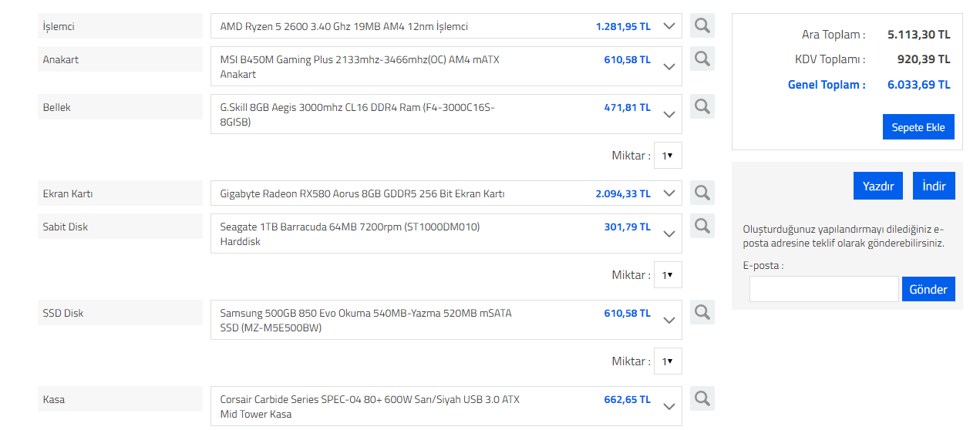Click the Ekran Kartı category label
The height and width of the screenshot is (430, 980).
tap(120, 193)
